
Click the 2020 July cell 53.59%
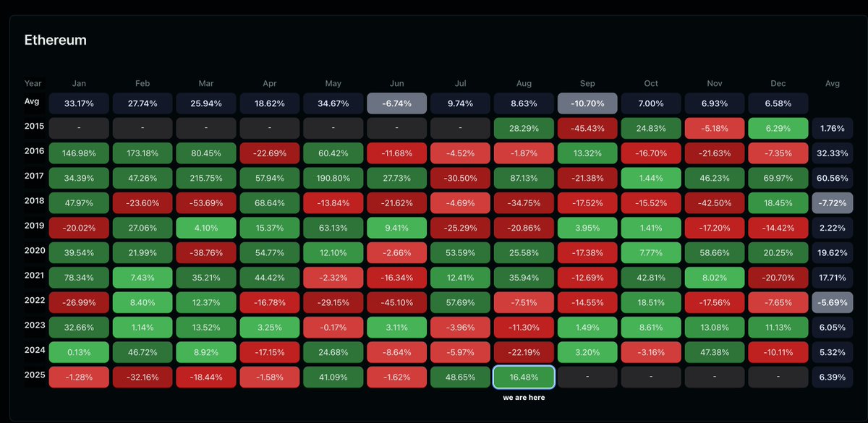461,254
